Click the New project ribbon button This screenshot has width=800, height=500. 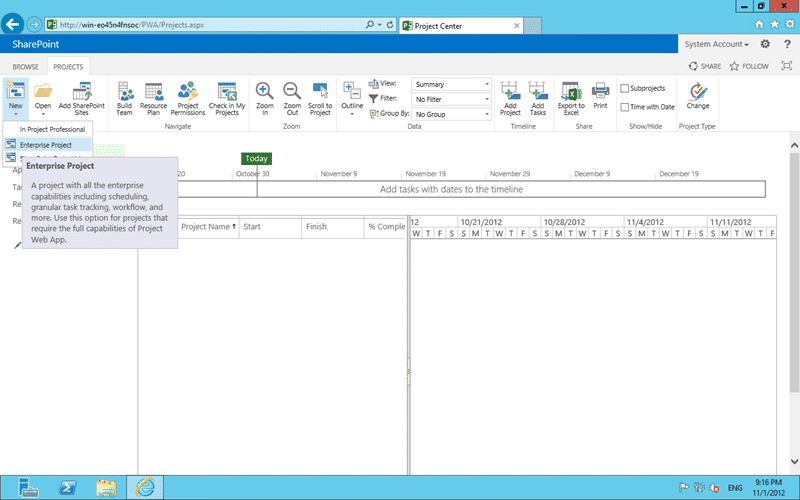tap(15, 97)
